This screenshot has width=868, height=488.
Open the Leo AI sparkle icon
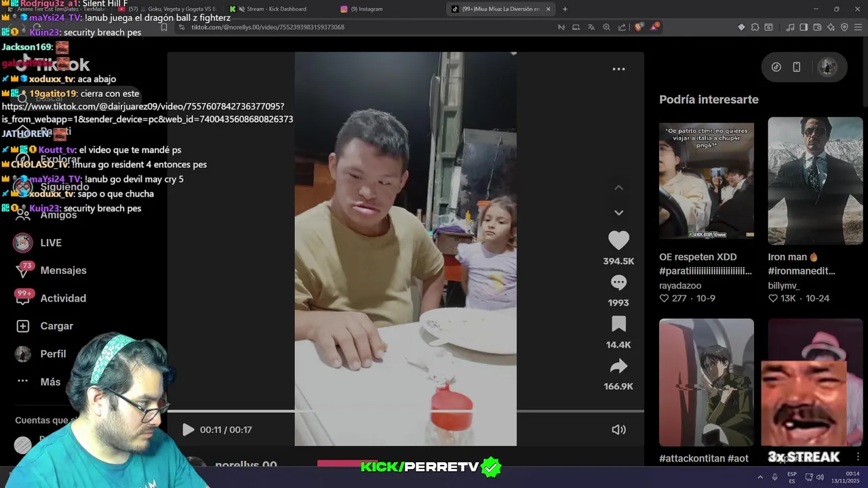point(831,27)
